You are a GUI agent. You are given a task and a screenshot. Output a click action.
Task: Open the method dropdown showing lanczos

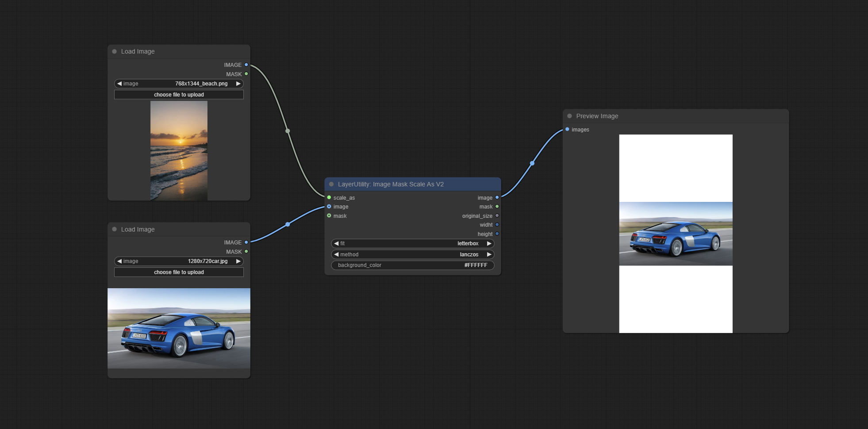point(412,255)
